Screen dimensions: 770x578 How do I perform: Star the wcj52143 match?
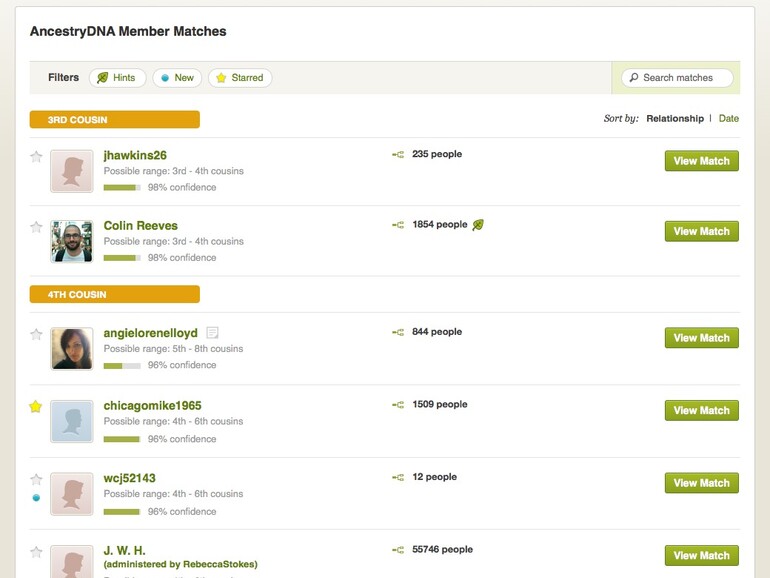coord(36,479)
